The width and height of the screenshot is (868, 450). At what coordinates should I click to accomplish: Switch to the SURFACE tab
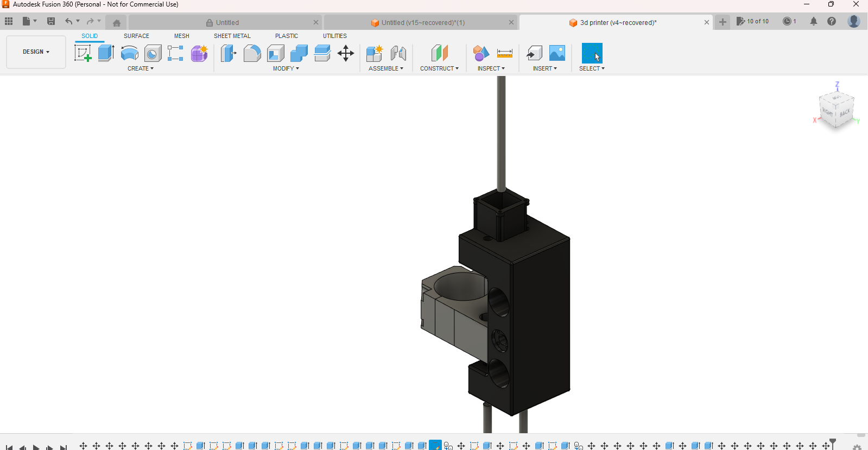tap(136, 36)
